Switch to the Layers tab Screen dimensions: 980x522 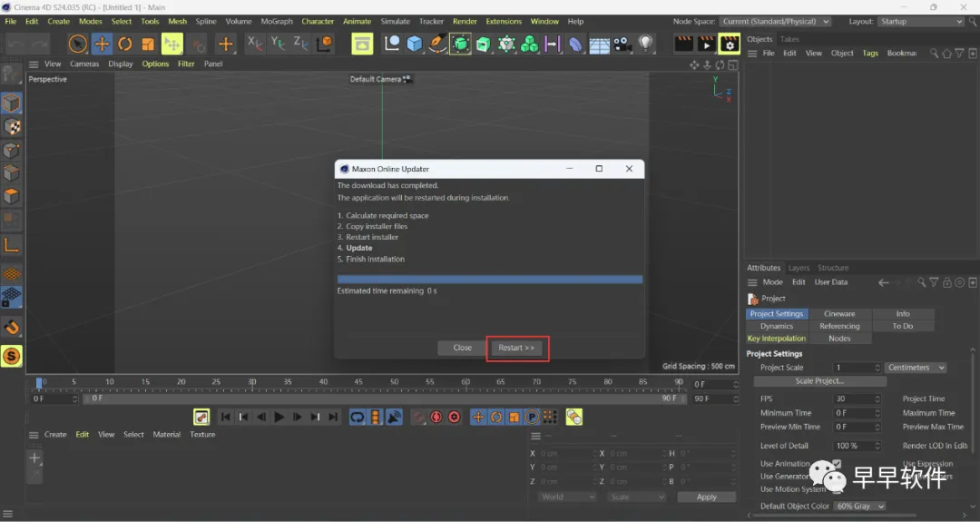(x=799, y=268)
